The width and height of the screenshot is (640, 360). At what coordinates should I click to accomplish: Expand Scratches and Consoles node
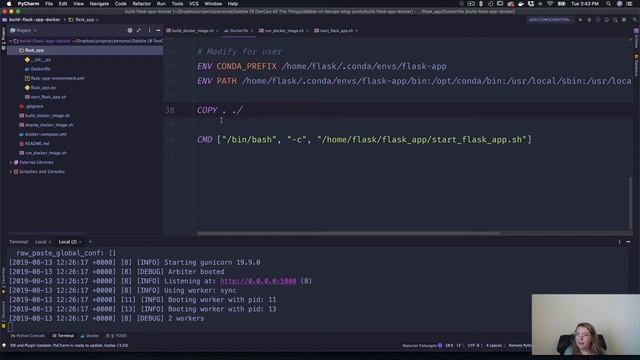[x=11, y=172]
